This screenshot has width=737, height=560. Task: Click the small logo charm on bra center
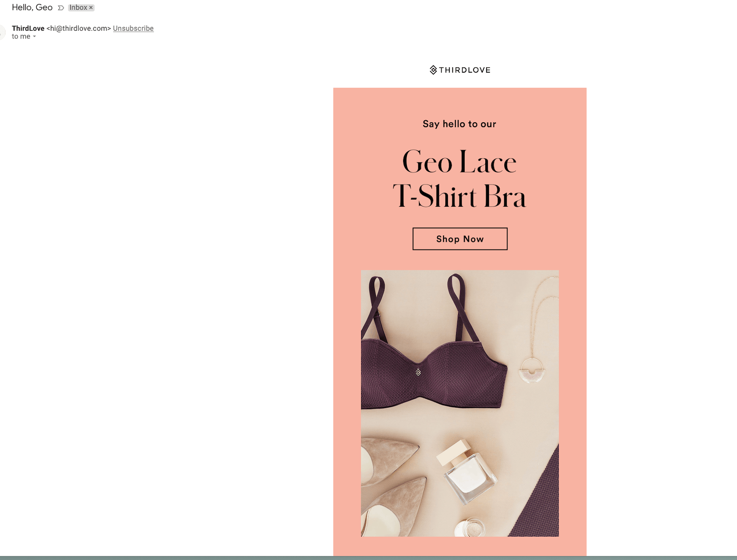(418, 372)
